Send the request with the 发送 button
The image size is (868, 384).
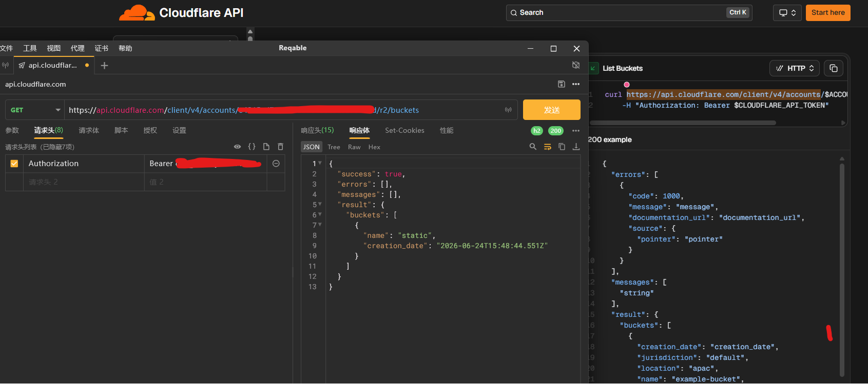pyautogui.click(x=552, y=110)
